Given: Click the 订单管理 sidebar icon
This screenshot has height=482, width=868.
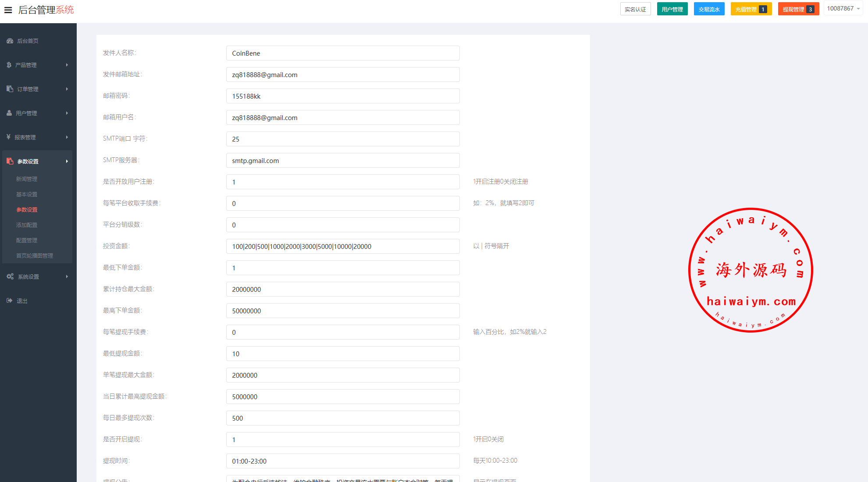Looking at the screenshot, I should point(10,89).
